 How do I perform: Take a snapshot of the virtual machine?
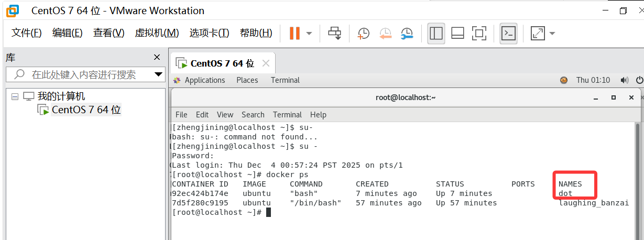(x=363, y=33)
